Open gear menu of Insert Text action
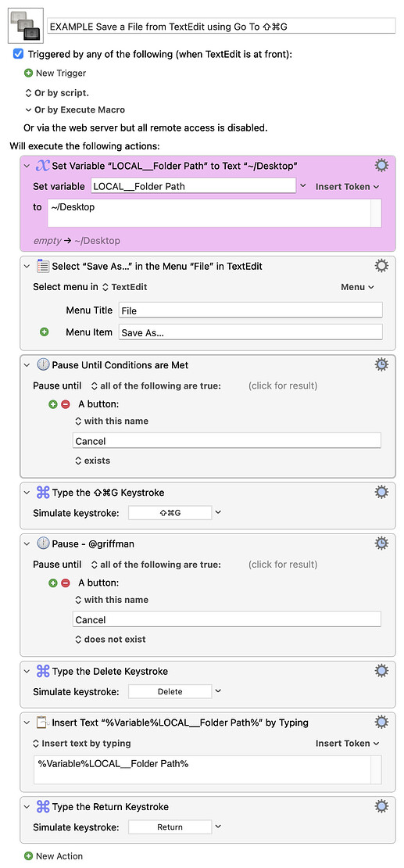Viewport: 404px width, 868px height. (381, 722)
